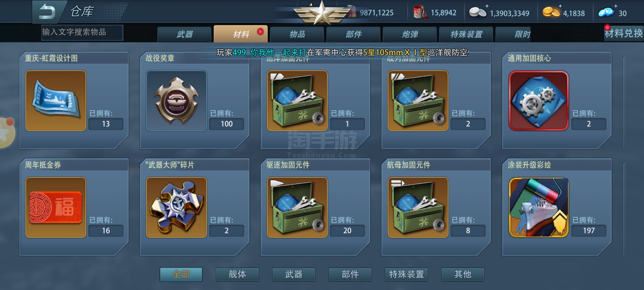The image size is (644, 290).
Task: Click the 输入文字搜索物品 search field
Action: click(82, 32)
